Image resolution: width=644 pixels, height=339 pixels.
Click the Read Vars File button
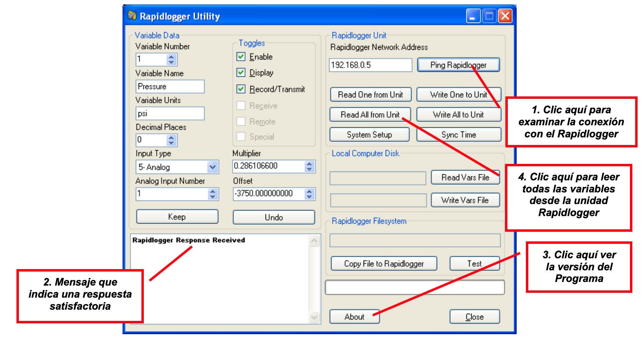pyautogui.click(x=465, y=177)
